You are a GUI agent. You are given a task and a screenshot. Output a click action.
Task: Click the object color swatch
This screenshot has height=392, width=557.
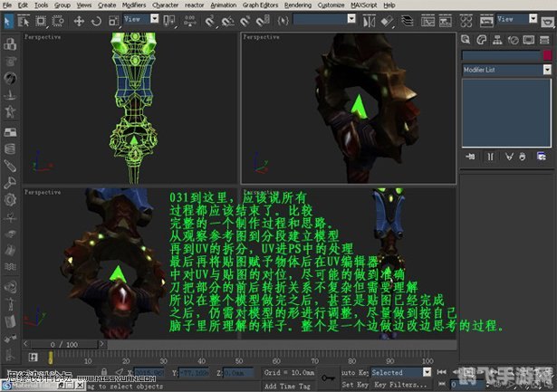point(547,54)
